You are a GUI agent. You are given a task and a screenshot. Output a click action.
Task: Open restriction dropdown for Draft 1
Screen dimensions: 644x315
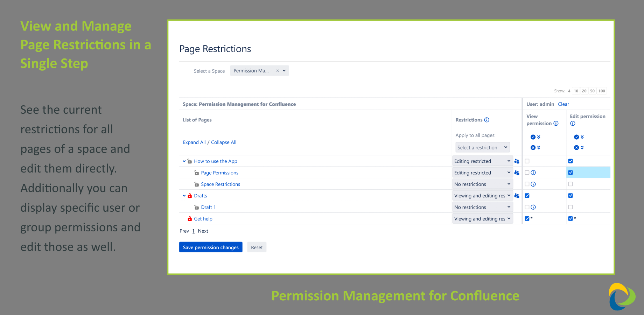483,207
